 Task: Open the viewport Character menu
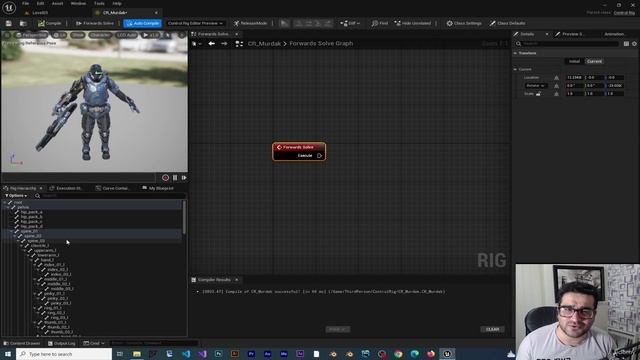100,36
